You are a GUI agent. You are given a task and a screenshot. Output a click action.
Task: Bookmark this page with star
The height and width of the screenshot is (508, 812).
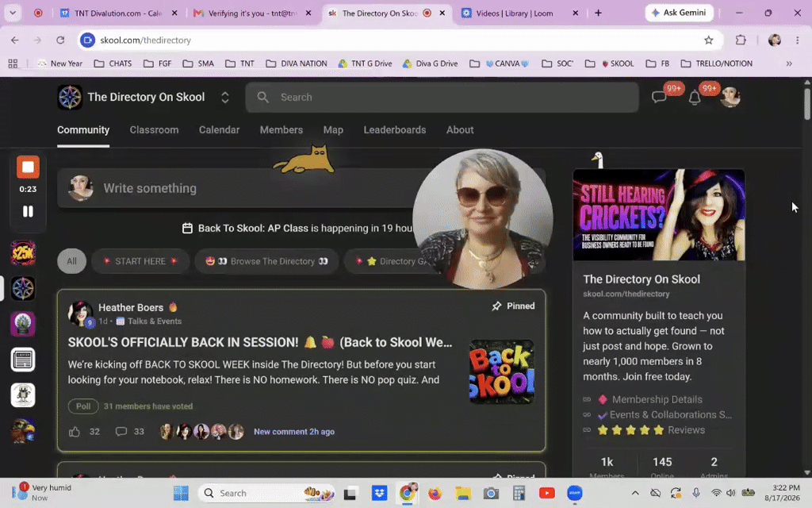tap(708, 40)
